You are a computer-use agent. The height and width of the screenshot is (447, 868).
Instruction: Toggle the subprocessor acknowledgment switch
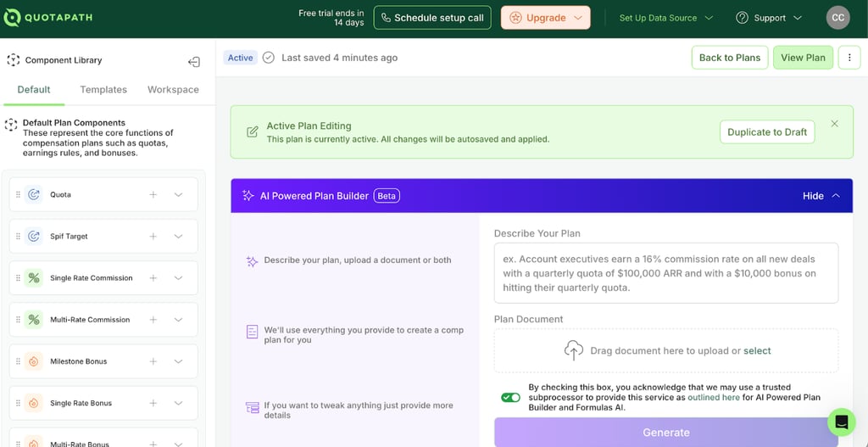[x=510, y=397]
